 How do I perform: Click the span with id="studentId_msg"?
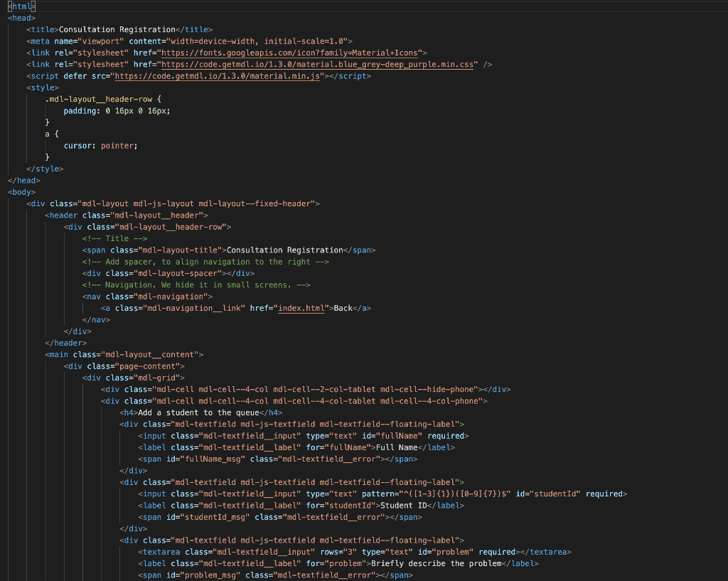280,518
